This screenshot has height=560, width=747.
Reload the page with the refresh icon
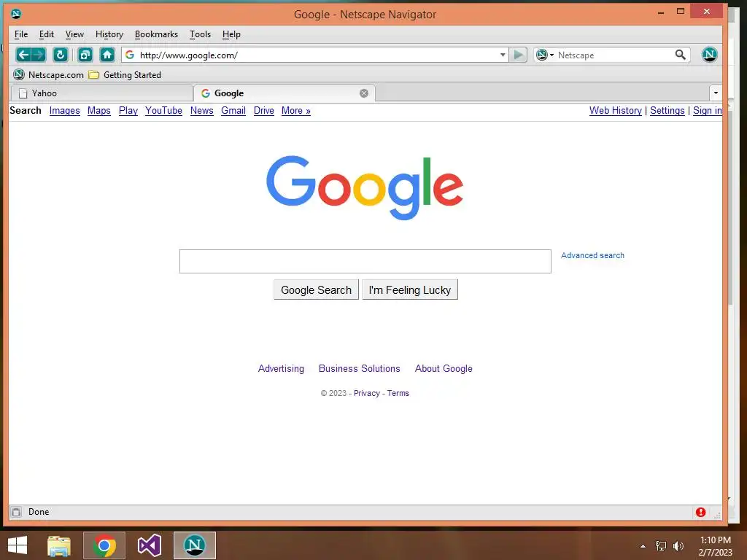pos(60,55)
